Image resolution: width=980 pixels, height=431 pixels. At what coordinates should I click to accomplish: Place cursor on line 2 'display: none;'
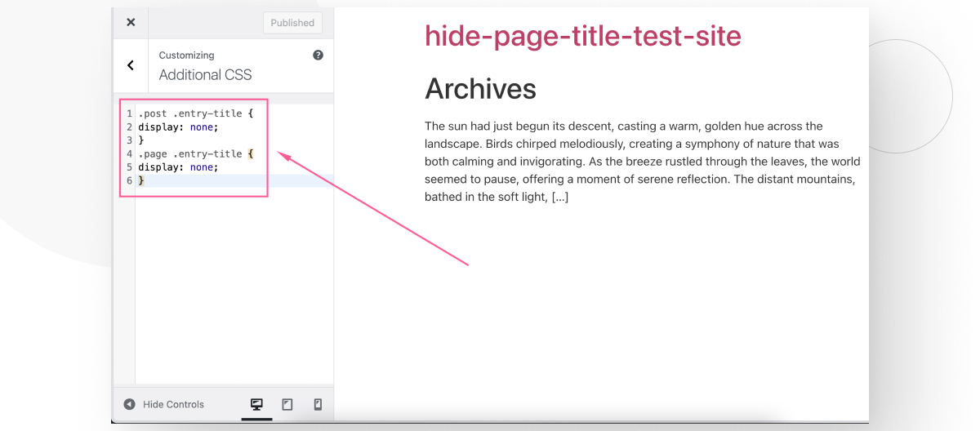[x=178, y=127]
